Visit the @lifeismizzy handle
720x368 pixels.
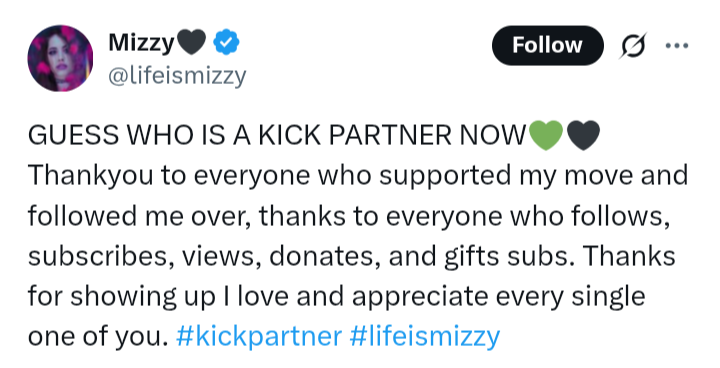coord(177,75)
